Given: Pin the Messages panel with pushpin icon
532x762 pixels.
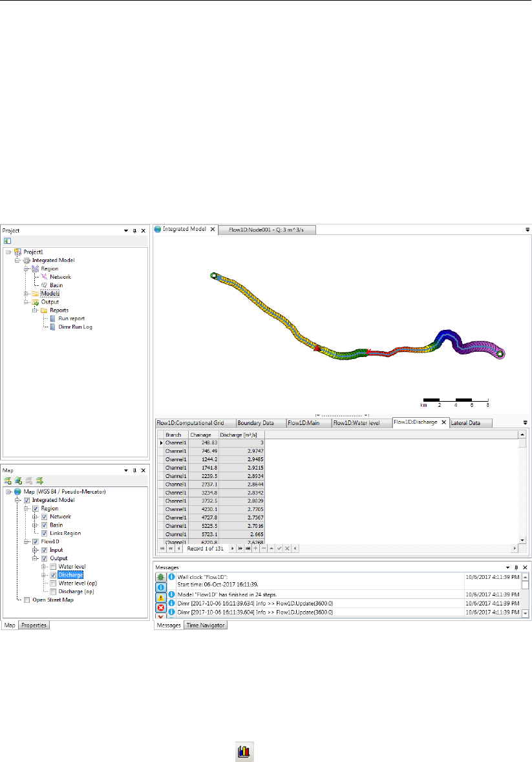Looking at the screenshot, I should tap(516, 567).
